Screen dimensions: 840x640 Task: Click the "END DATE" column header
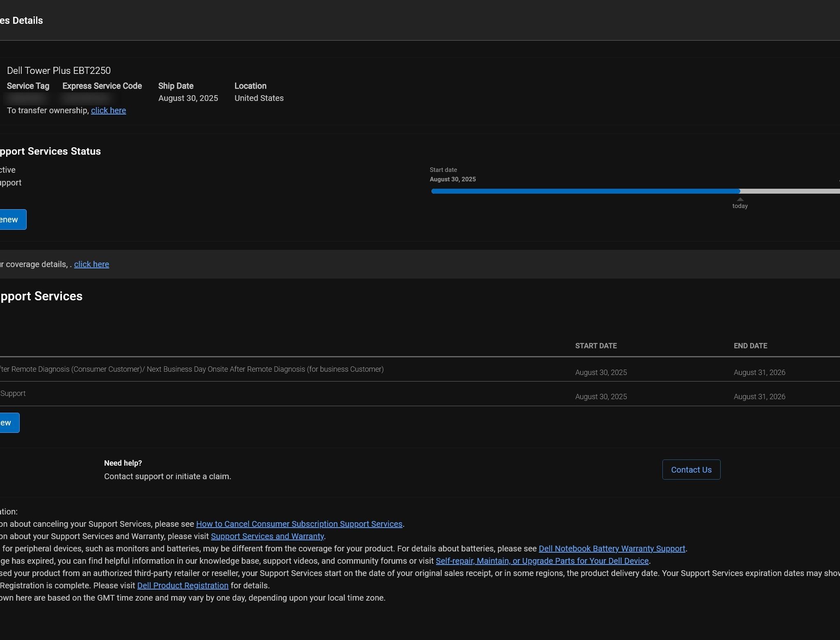(x=750, y=346)
